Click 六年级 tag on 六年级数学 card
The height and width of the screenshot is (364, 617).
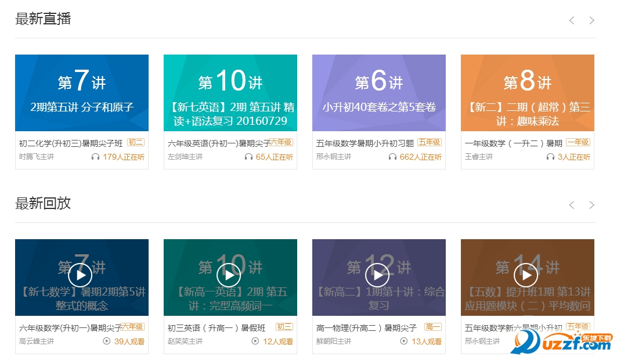(x=132, y=327)
